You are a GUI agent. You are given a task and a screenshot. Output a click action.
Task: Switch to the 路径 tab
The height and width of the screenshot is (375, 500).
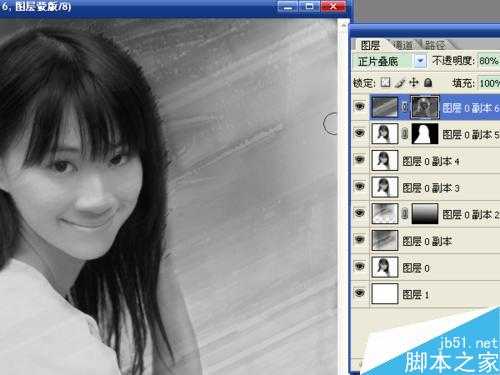point(435,45)
